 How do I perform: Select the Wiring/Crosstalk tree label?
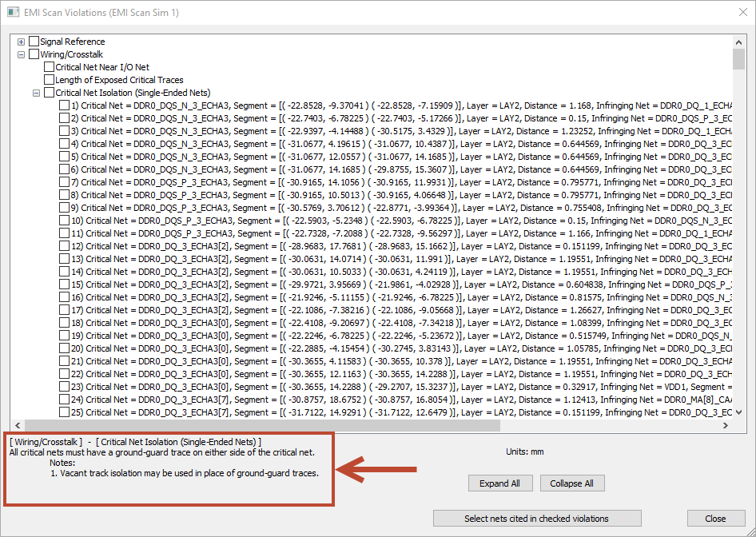(71, 54)
